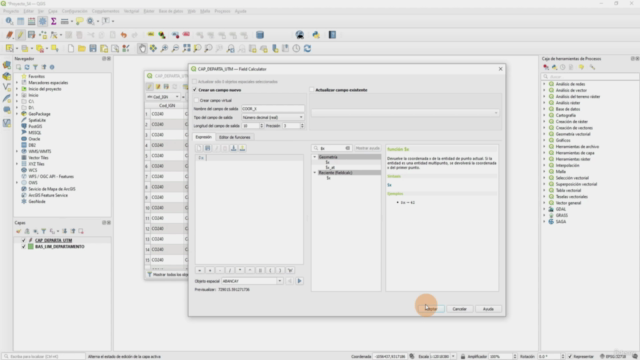Click the Precisión spin box
This screenshot has width=640, height=360.
[x=293, y=126]
